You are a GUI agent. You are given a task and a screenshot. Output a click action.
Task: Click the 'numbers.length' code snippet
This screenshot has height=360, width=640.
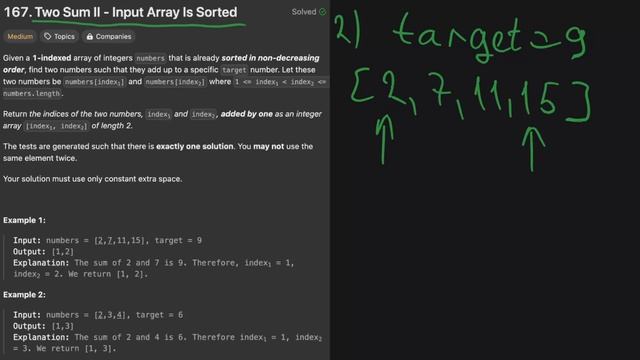point(32,94)
